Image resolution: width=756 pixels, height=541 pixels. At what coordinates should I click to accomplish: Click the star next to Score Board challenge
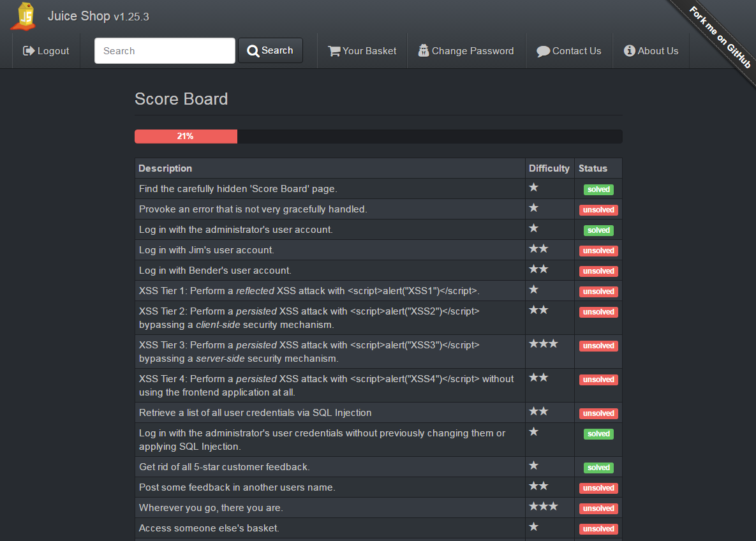click(x=534, y=188)
